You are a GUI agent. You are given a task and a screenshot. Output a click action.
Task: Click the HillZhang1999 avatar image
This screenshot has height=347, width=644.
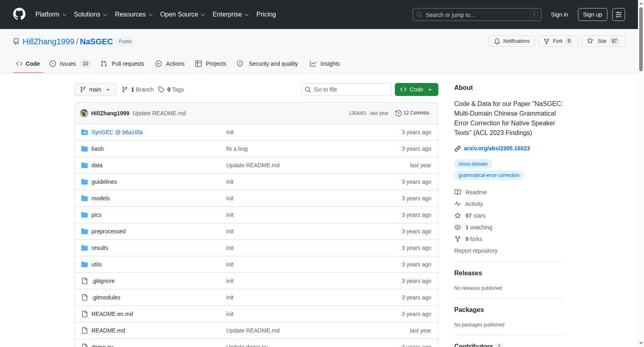click(x=84, y=113)
